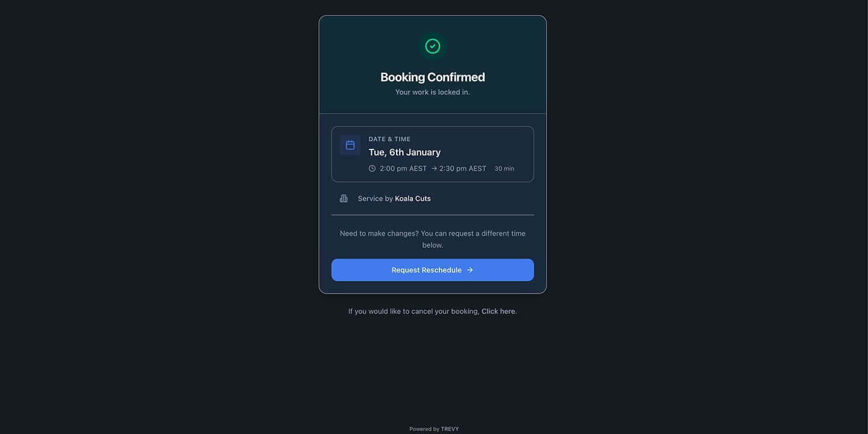Viewport: 868px width, 434px height.
Task: Click the circular glow around the checkmark
Action: point(432,46)
